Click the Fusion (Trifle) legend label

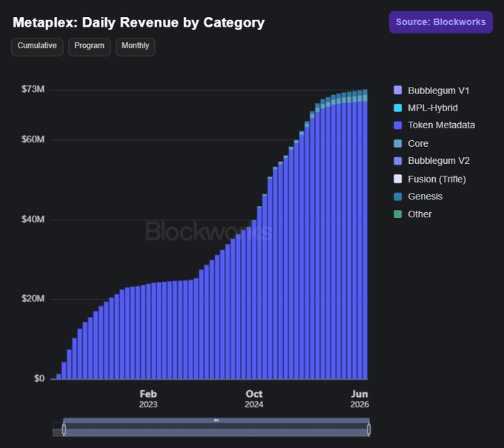pyautogui.click(x=437, y=179)
